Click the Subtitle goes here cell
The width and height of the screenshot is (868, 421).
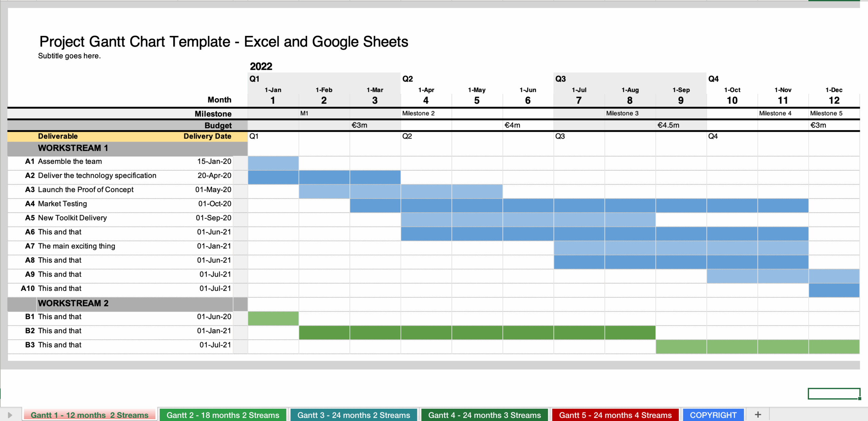[69, 56]
